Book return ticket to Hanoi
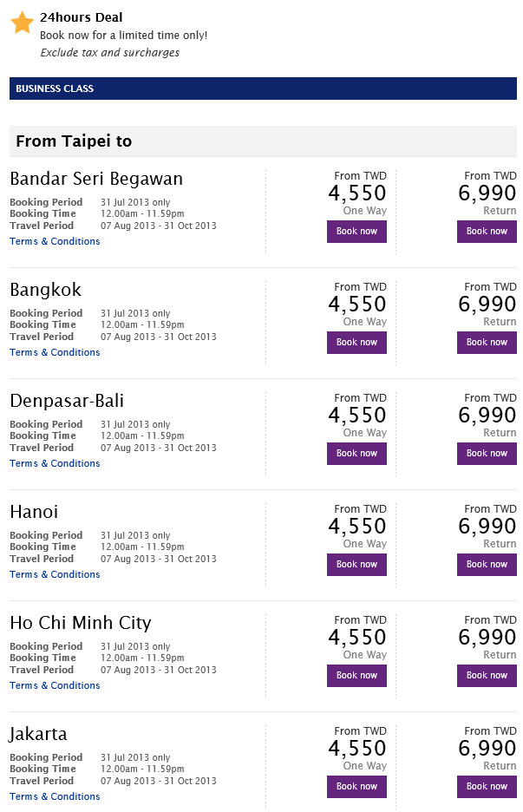 [x=487, y=565]
